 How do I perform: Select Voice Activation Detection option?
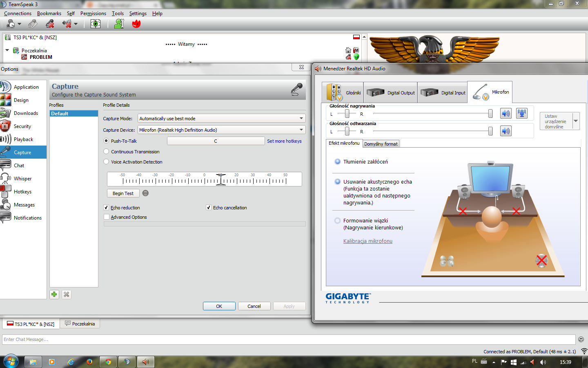(107, 162)
